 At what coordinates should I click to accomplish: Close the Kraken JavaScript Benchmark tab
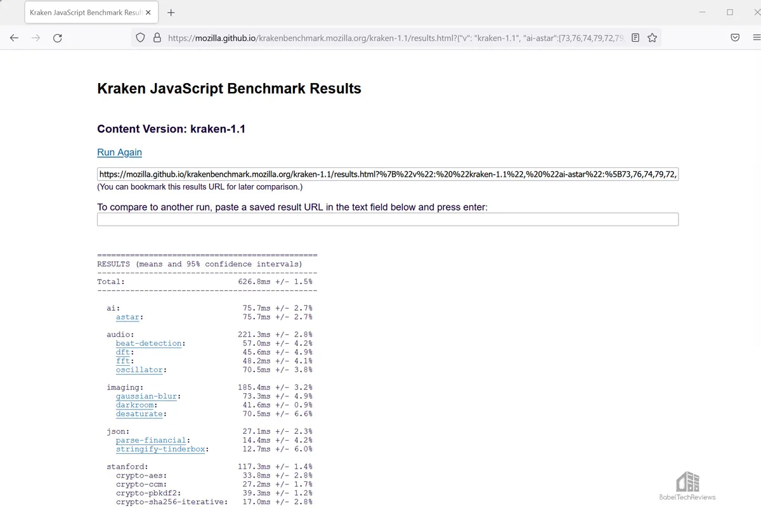click(x=148, y=13)
